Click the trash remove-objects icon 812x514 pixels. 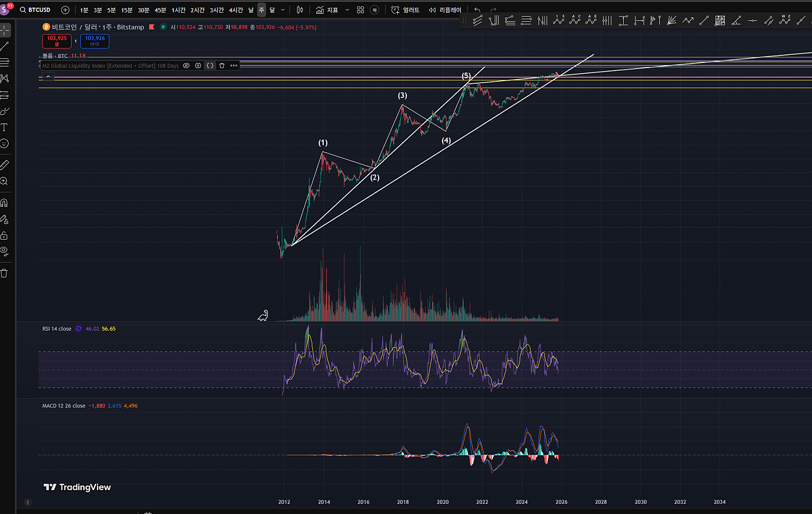point(5,273)
